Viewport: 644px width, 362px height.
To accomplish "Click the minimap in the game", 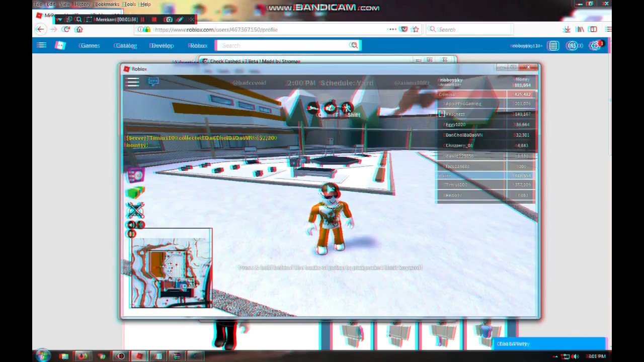I will pos(171,268).
